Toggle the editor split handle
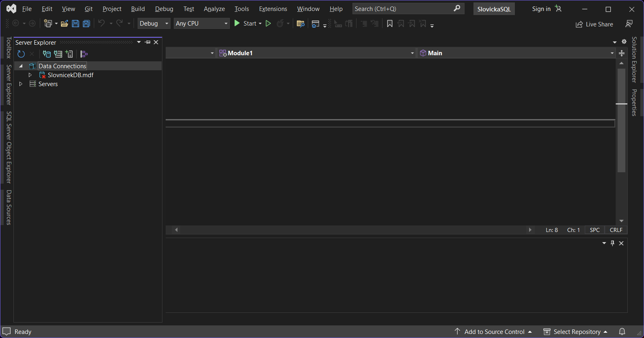Image resolution: width=644 pixels, height=338 pixels. (x=621, y=53)
